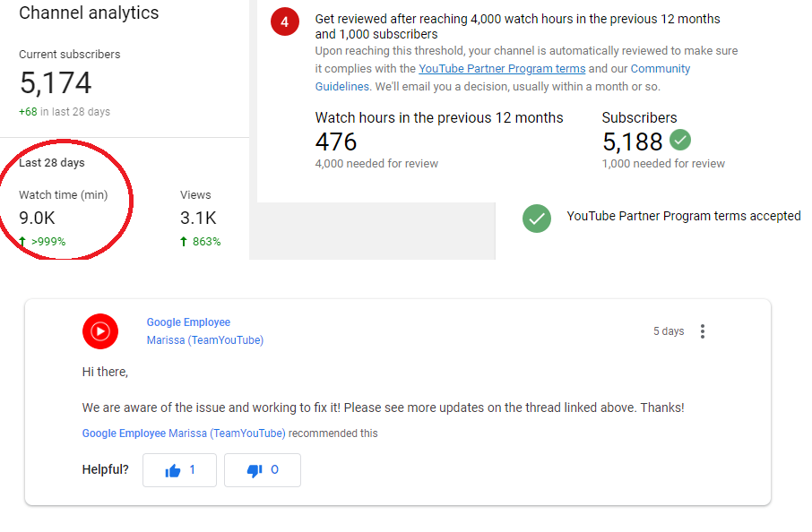Open the YouTube Partner Program terms link
Screen dimensions: 812x532
pos(502,68)
